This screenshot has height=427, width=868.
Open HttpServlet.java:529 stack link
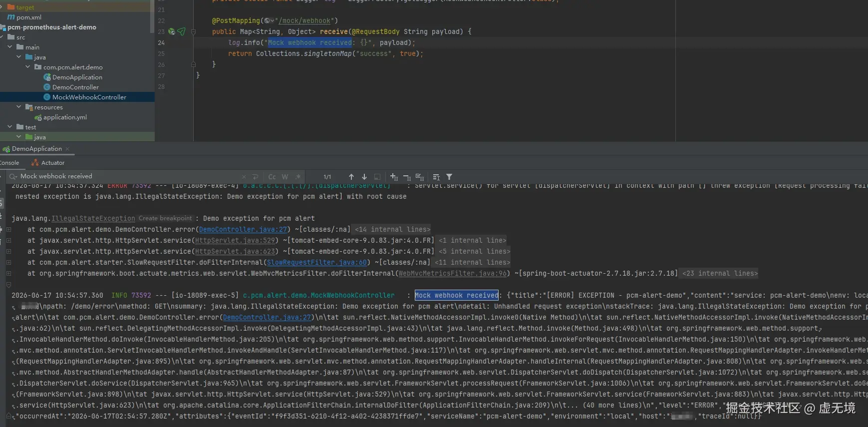235,240
